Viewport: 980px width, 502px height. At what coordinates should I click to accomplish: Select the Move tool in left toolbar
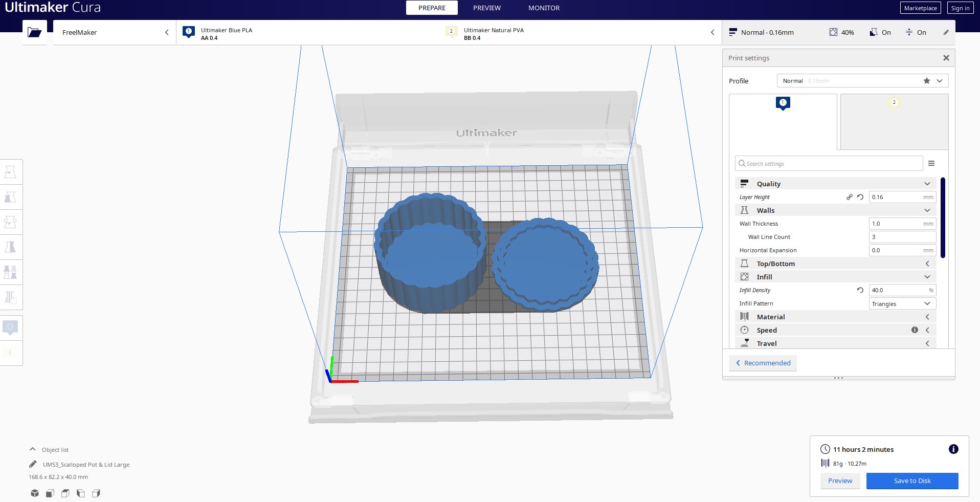11,172
